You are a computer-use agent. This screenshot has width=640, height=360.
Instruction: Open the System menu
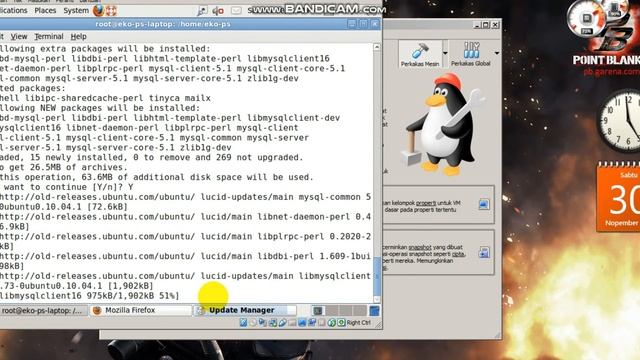click(76, 10)
